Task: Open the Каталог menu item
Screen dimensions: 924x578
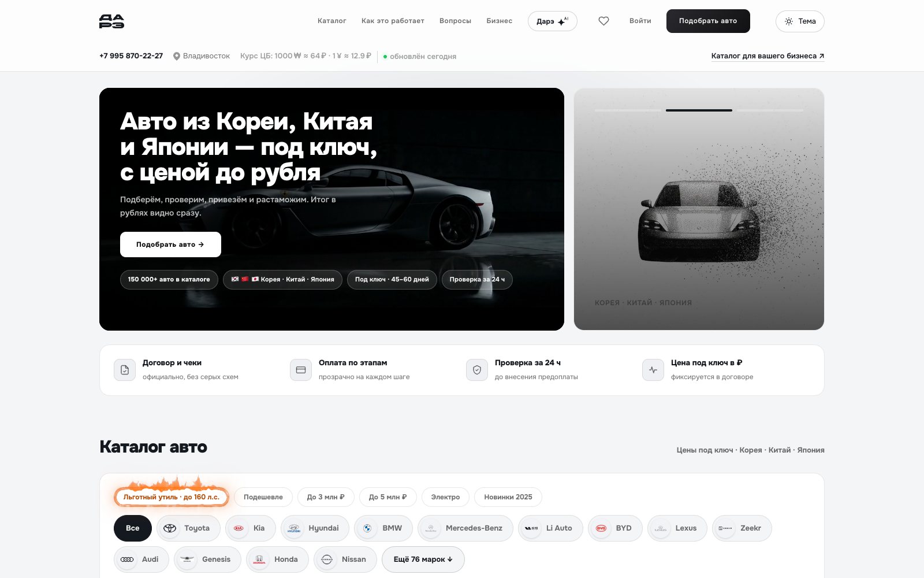Action: click(x=332, y=21)
